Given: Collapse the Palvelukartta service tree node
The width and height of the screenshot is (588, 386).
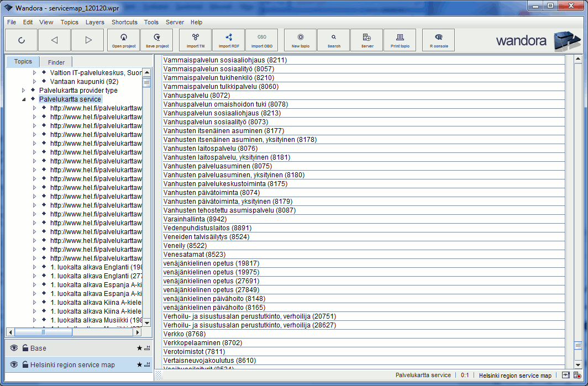Looking at the screenshot, I should point(23,99).
